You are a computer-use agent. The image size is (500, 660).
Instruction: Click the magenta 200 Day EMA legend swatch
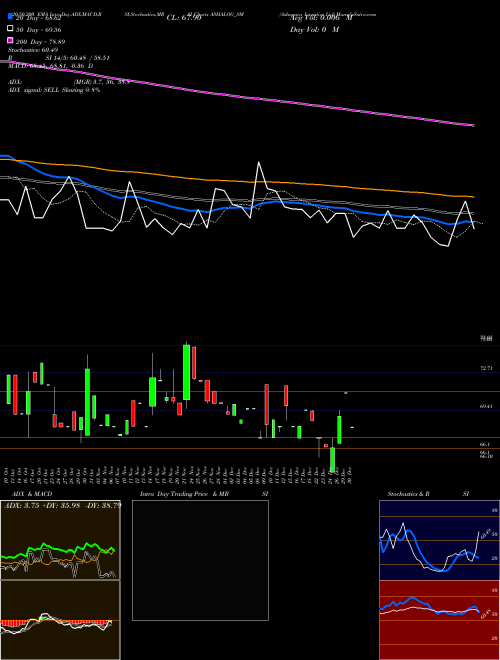10,40
